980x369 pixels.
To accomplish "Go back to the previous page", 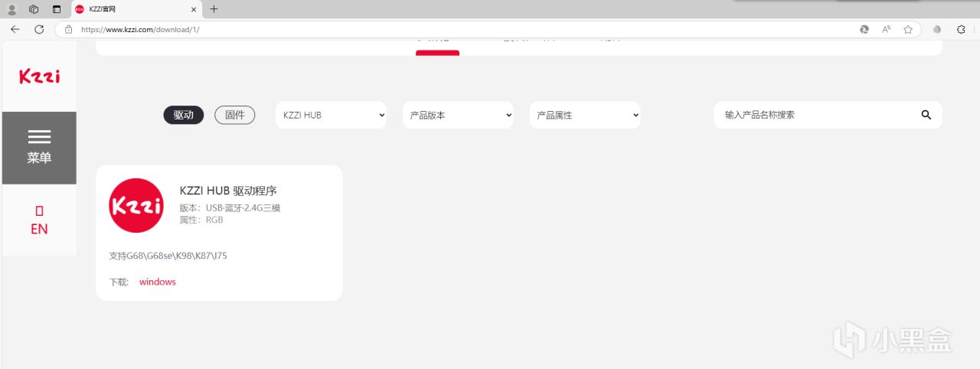I will pyautogui.click(x=15, y=29).
